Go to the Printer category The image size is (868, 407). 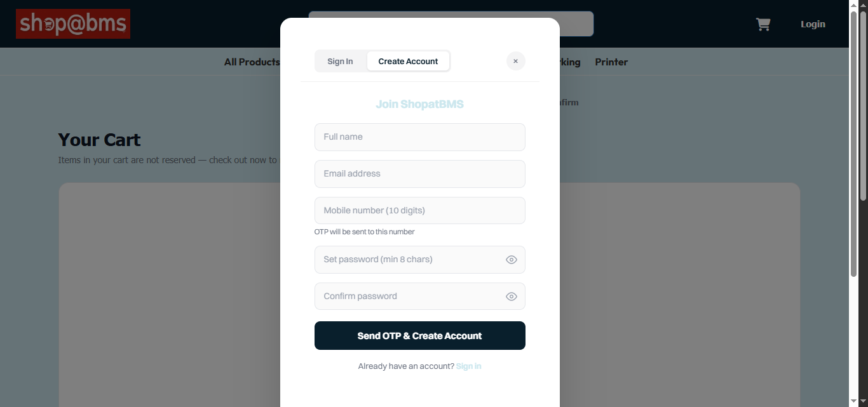click(x=611, y=62)
